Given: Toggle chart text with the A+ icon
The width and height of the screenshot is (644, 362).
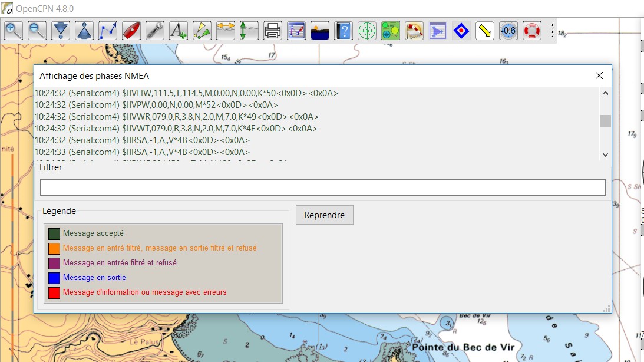Looking at the screenshot, I should click(x=179, y=31).
